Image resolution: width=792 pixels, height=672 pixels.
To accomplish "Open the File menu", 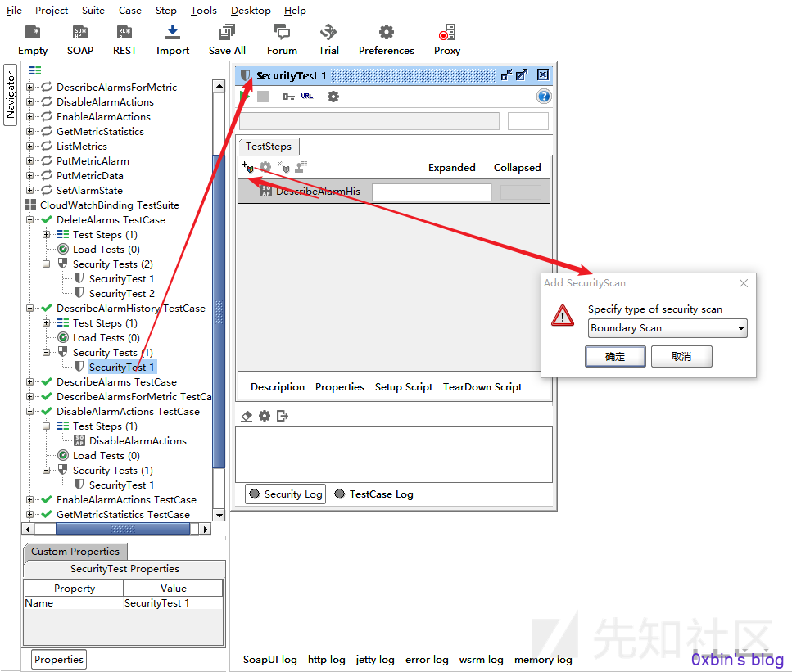I will point(14,10).
